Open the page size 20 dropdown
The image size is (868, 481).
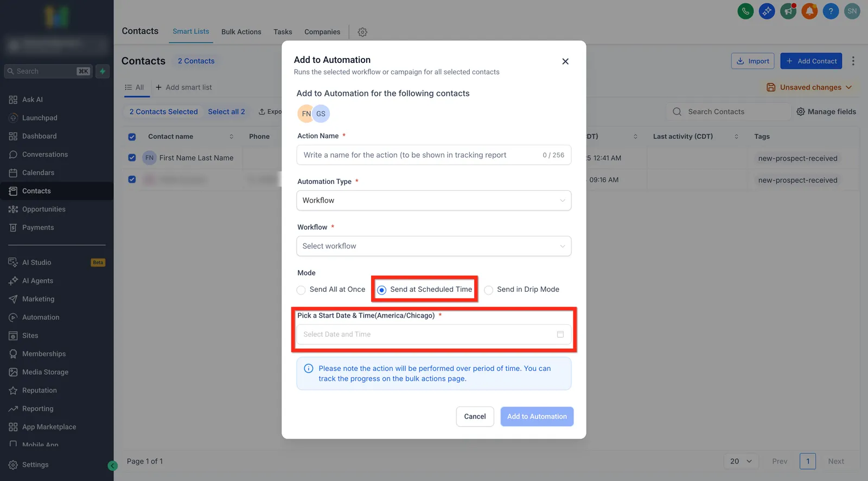click(741, 461)
